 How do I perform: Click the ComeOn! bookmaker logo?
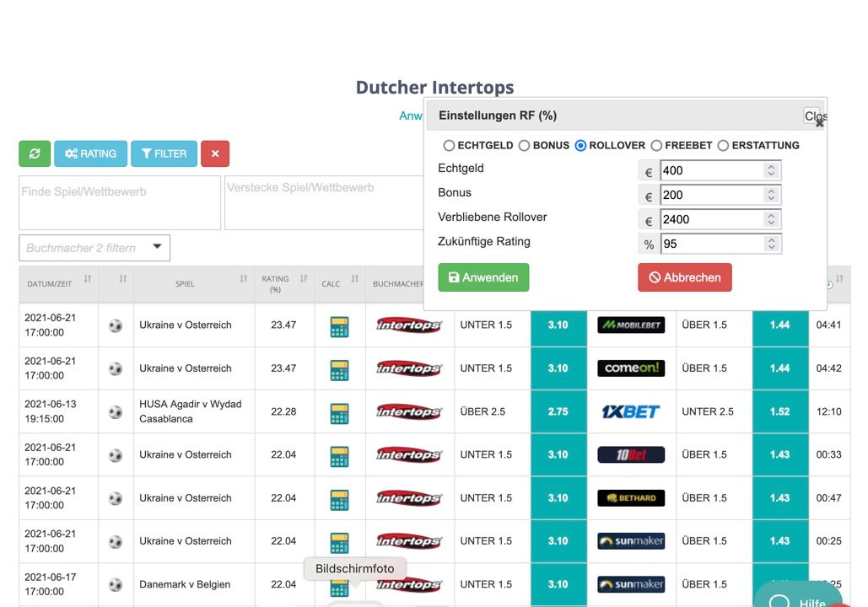(631, 368)
